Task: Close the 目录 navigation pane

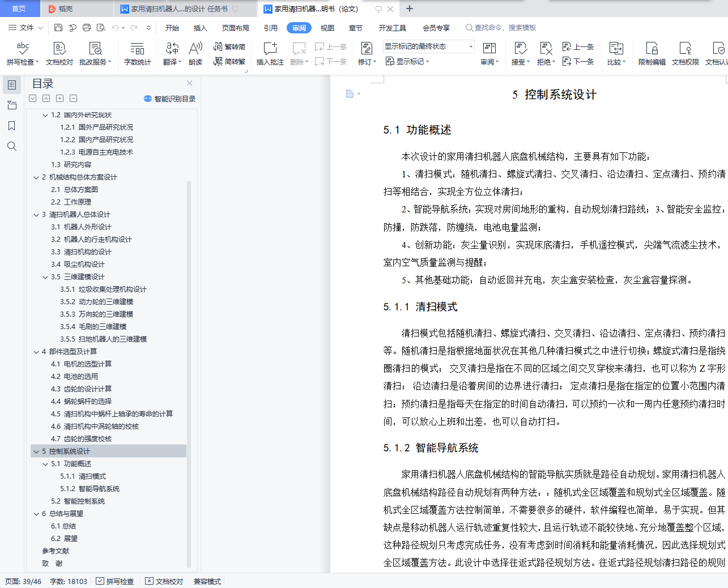Action: click(x=190, y=83)
